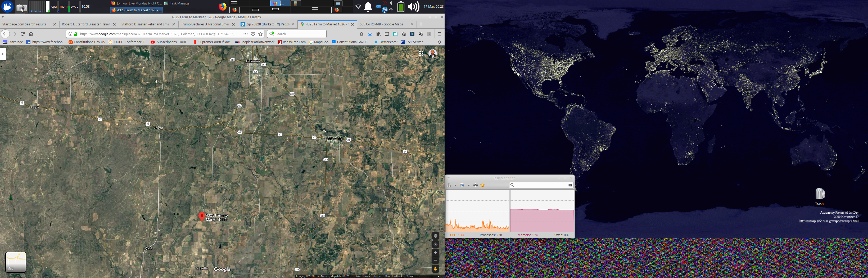Toggle Task Manager process view icon
The image size is (868, 278).
pyautogui.click(x=462, y=185)
